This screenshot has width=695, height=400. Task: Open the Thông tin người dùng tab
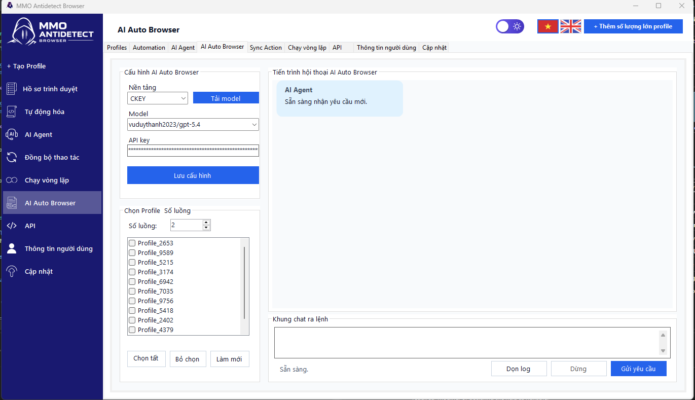click(386, 47)
